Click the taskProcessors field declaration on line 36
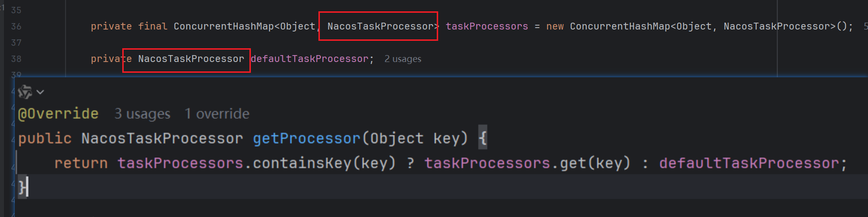 (486, 27)
